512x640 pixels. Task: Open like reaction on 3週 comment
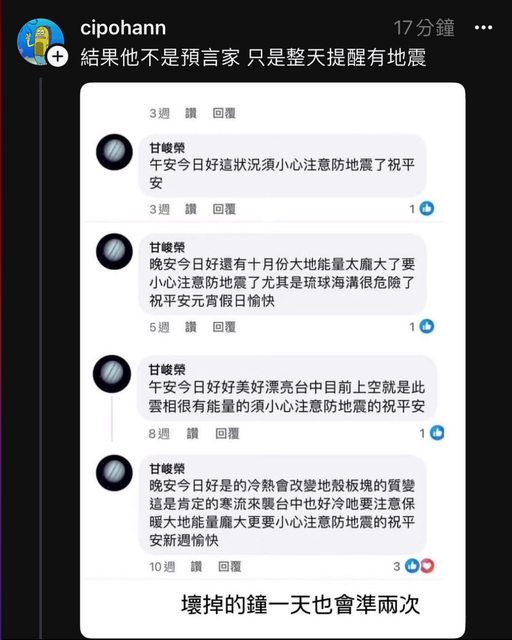[427, 209]
